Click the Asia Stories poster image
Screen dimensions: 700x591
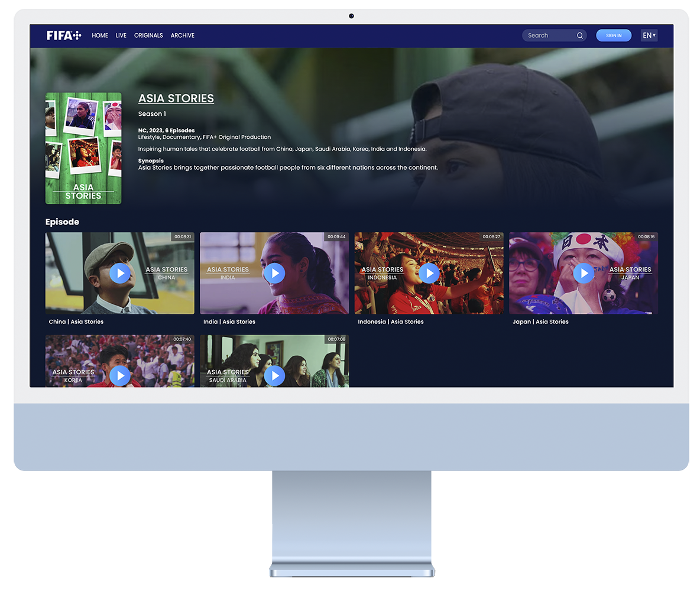tap(83, 148)
